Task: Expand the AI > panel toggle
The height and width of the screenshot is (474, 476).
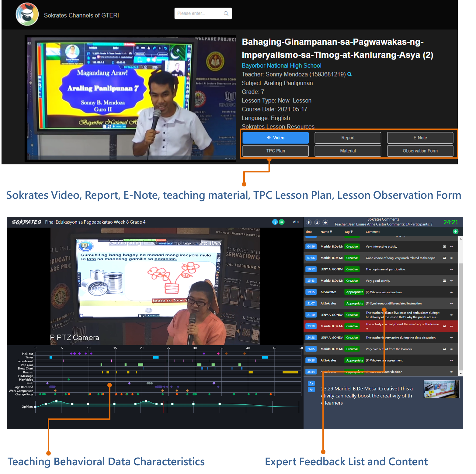Action: 296,222
